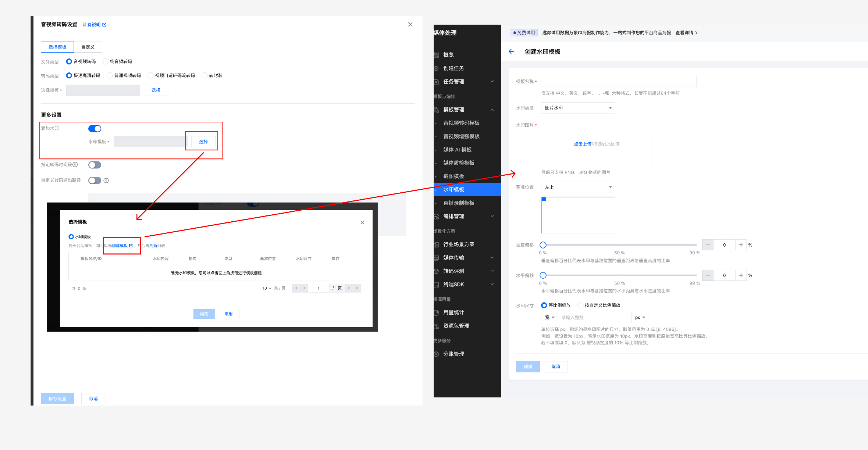Click the minus button for 水平偏移
The height and width of the screenshot is (450, 868).
708,275
